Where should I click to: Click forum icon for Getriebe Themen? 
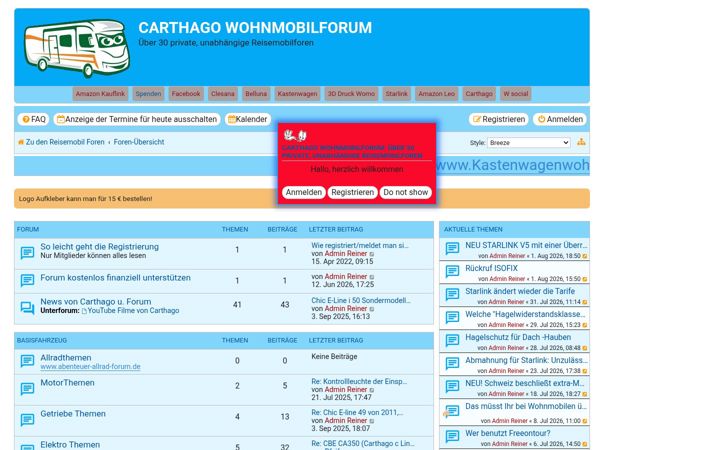(x=27, y=420)
